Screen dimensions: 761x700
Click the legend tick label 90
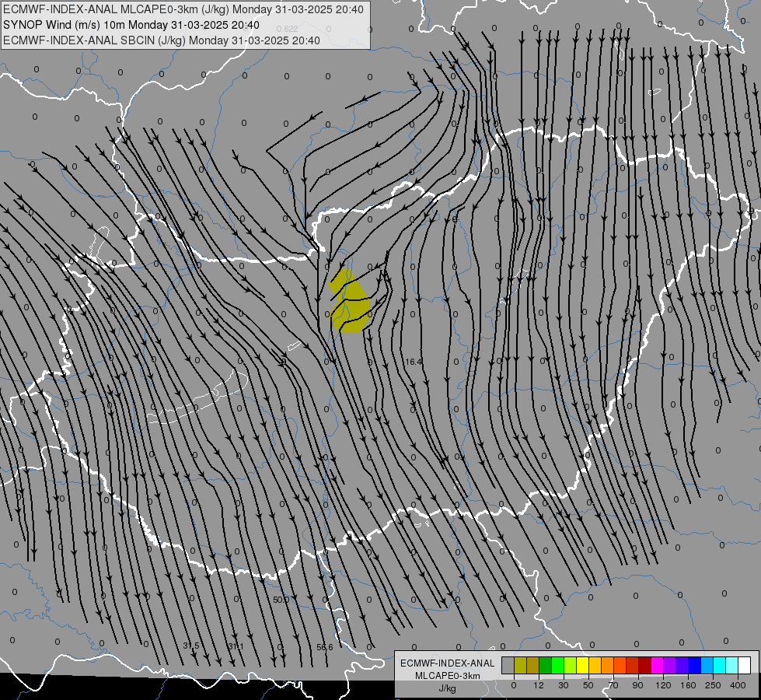(x=637, y=685)
